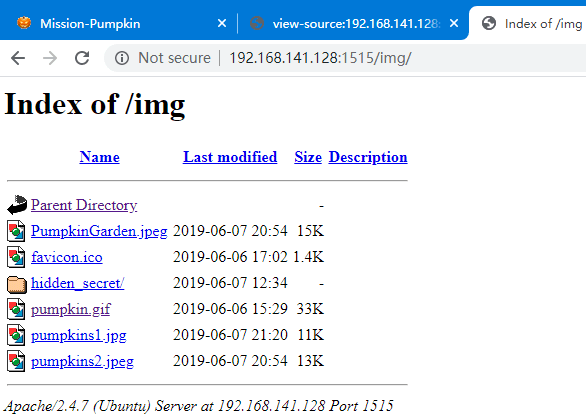This screenshot has width=586, height=414.
Task: Sort listing by Last modified column
Action: [x=230, y=157]
